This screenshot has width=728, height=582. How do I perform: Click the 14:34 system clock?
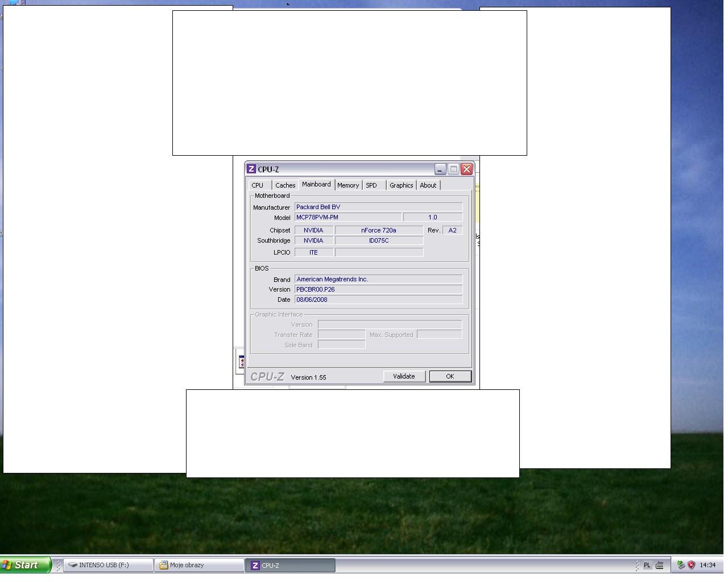coord(708,565)
